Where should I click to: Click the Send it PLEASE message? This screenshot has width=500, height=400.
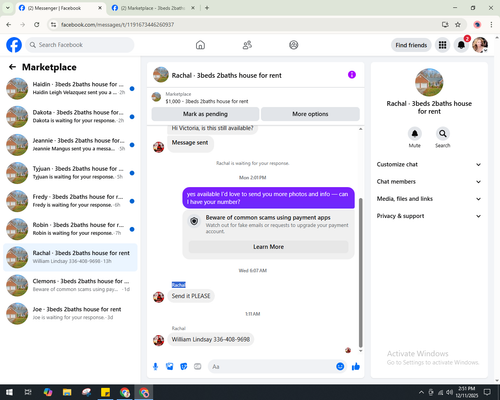[191, 296]
